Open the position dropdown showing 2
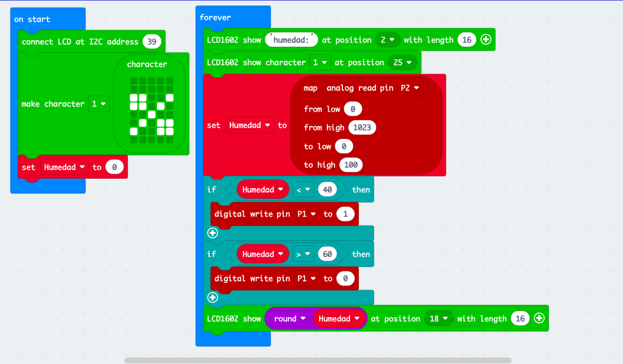Viewport: 623px width, 364px height. pyautogui.click(x=387, y=39)
